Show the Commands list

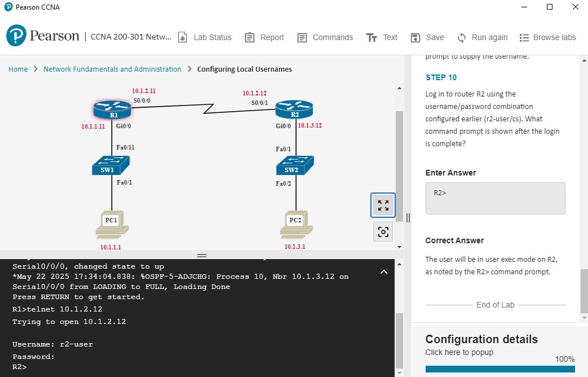click(x=325, y=38)
